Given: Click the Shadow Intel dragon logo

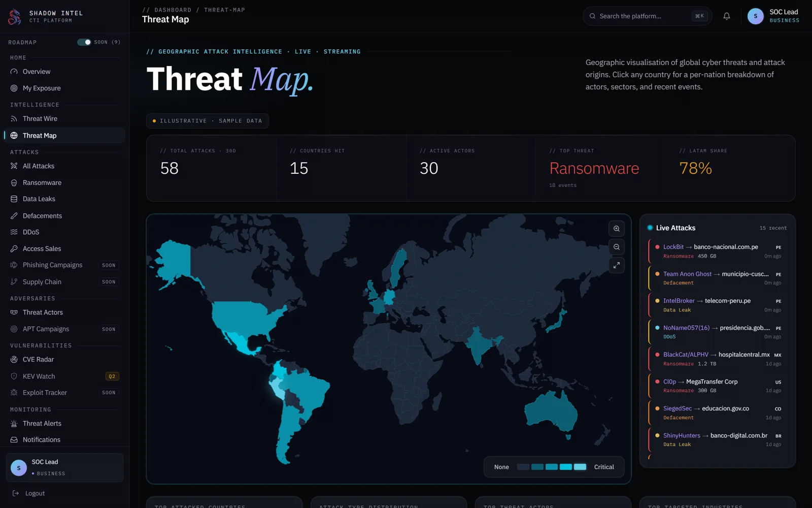Looking at the screenshot, I should 15,17.
